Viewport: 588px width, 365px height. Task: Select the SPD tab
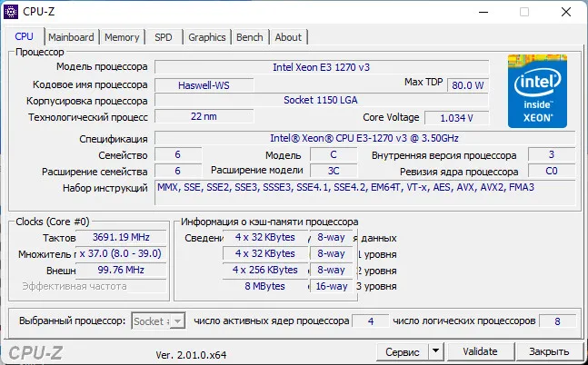pyautogui.click(x=163, y=37)
